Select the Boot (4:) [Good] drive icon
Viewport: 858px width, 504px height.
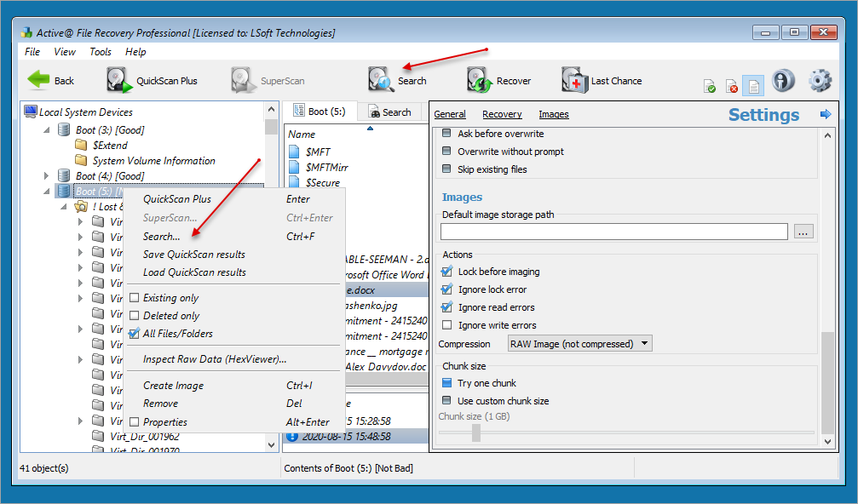[x=64, y=175]
